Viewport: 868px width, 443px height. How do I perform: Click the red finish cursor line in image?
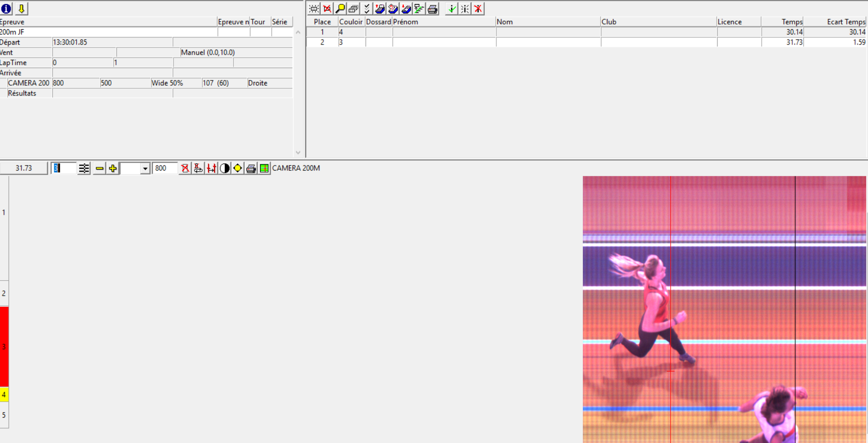click(671, 309)
